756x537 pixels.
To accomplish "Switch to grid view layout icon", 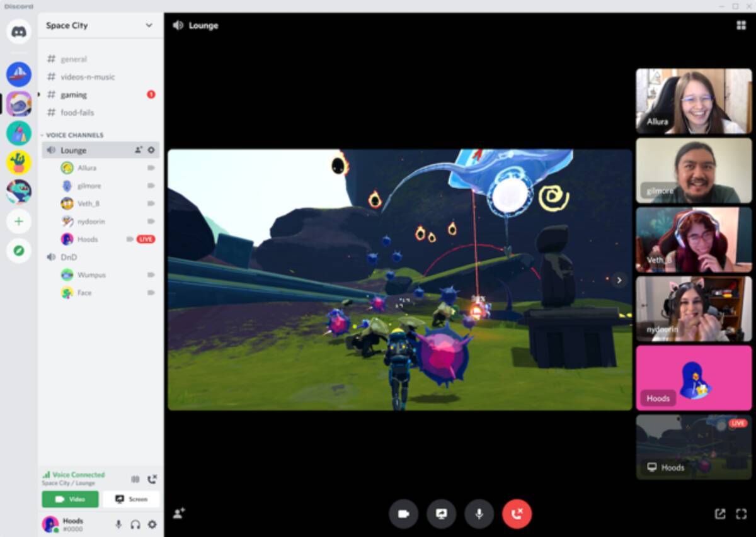I will (741, 25).
